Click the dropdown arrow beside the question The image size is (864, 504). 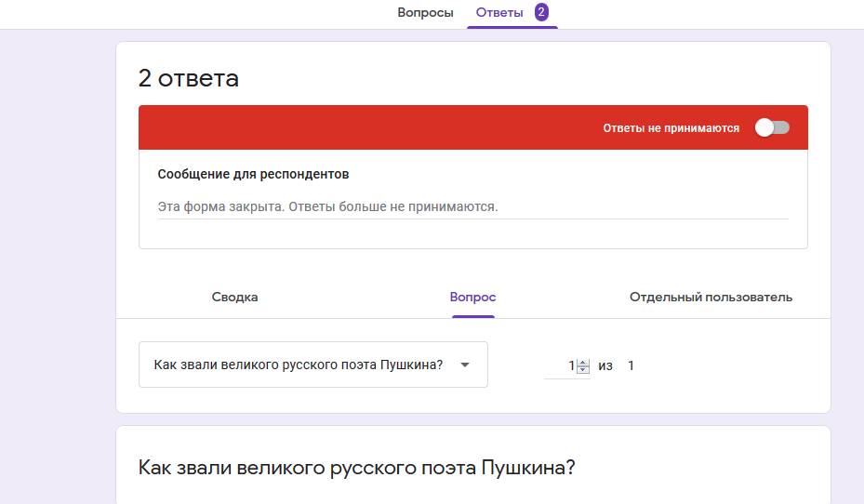[466, 365]
